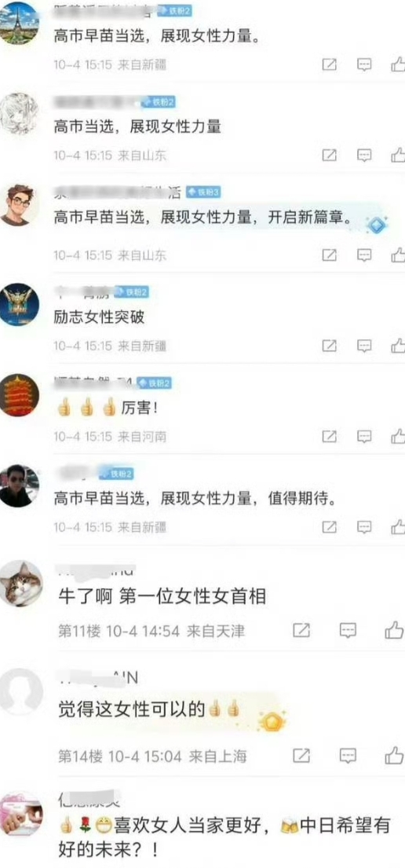Viewport: 405px width, 868px height.
Task: Open comment text 牛了啊 第一位女性女首相
Action: pos(162,596)
